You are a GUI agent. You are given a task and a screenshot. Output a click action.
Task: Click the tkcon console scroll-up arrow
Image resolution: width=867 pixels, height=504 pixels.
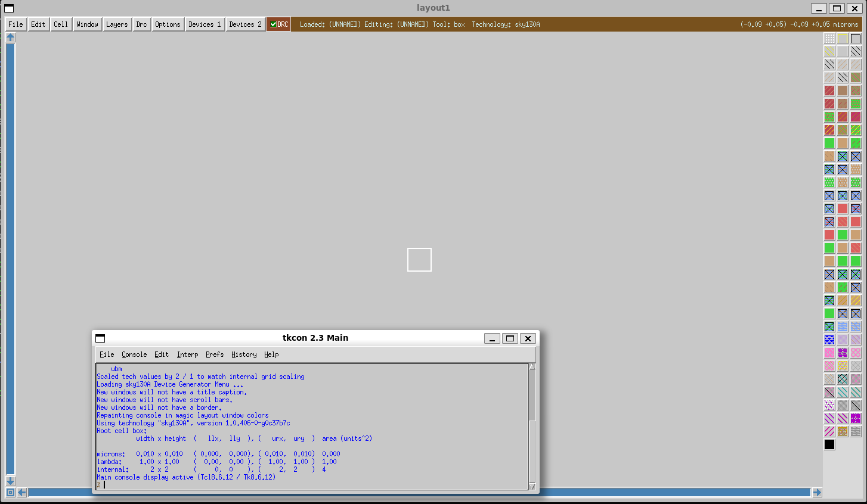[532, 367]
